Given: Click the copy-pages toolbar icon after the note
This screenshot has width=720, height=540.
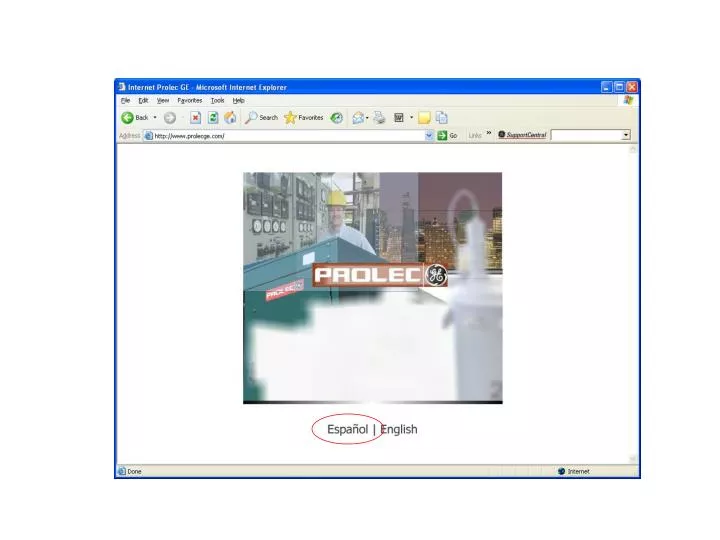Looking at the screenshot, I should [x=441, y=118].
